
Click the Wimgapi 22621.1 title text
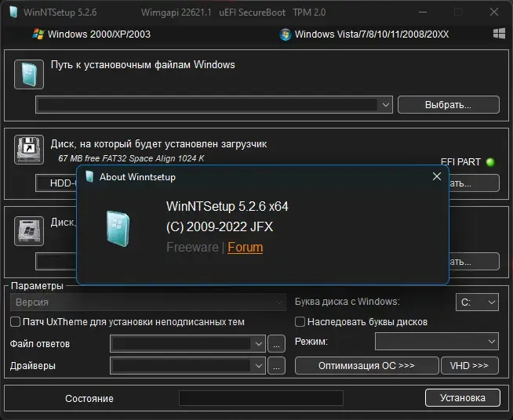[x=176, y=13]
